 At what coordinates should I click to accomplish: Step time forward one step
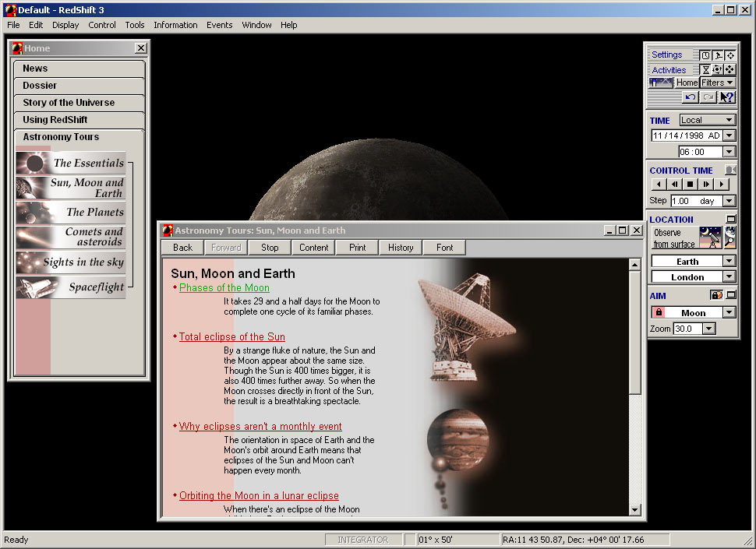(x=706, y=184)
